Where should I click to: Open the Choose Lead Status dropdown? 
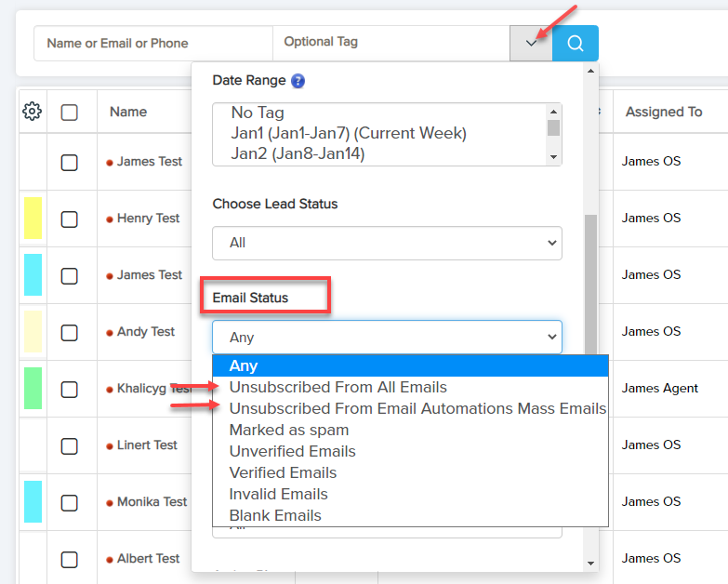387,243
